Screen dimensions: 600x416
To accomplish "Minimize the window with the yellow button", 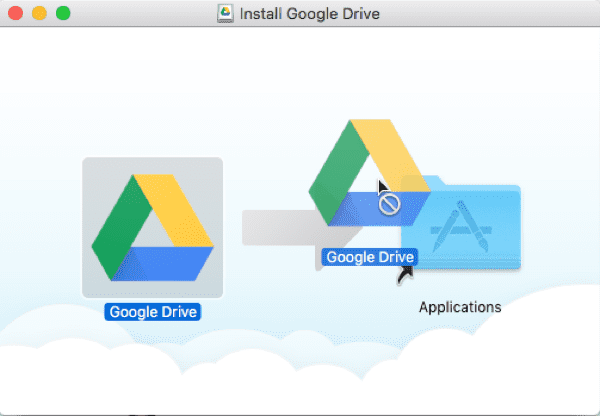I will click(39, 13).
